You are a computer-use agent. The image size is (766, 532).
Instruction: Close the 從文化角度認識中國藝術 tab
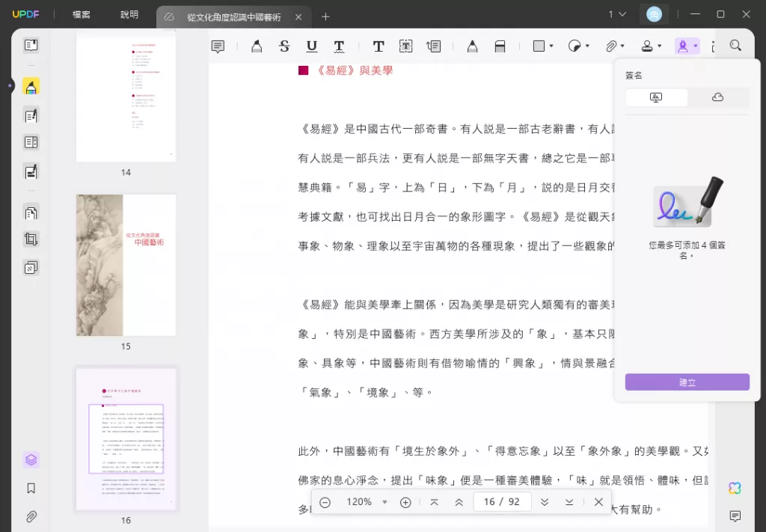click(x=298, y=17)
